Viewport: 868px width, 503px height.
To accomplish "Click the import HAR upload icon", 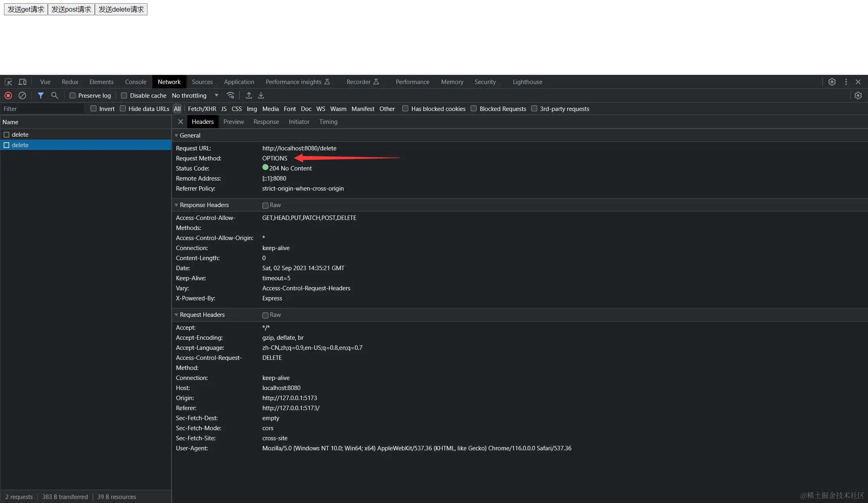I will pyautogui.click(x=249, y=96).
